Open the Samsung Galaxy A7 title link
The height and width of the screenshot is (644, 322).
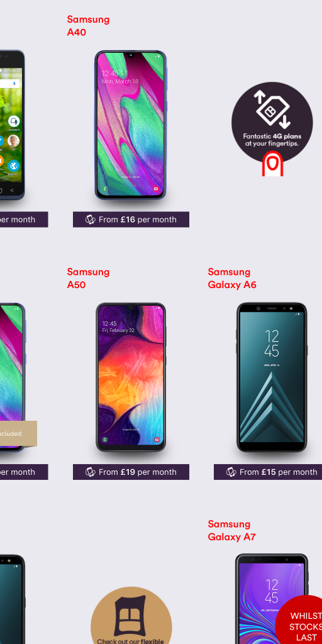pyautogui.click(x=231, y=530)
